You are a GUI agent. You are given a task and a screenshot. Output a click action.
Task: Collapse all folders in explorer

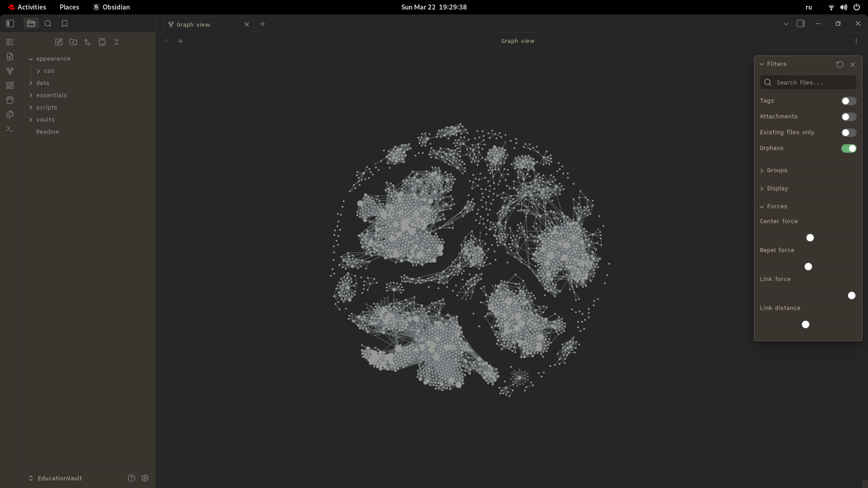[117, 42]
